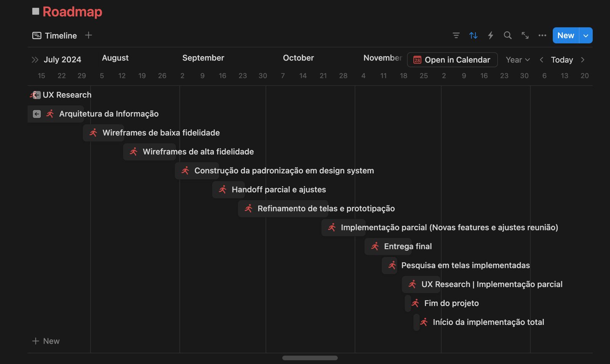Switch to the Timeline view tab
Image resolution: width=610 pixels, height=364 pixels.
tap(55, 35)
